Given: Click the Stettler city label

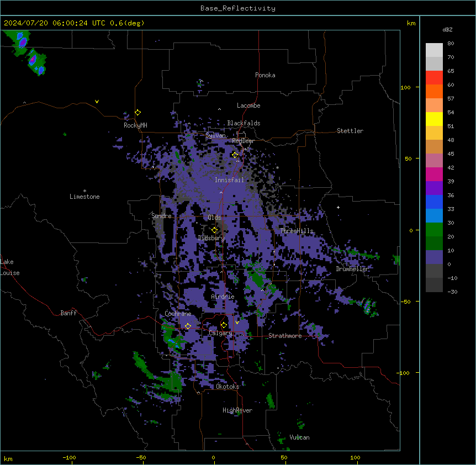Looking at the screenshot, I should click(x=350, y=131).
